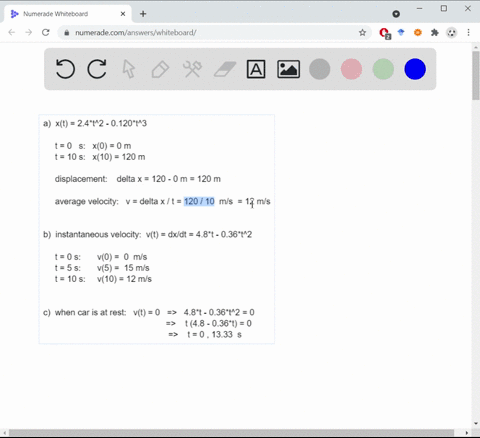The height and width of the screenshot is (438, 480).
Task: Reload the page with the refresh button
Action: pos(46,32)
